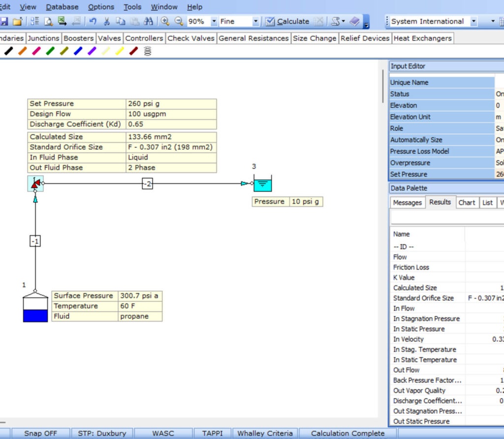The width and height of the screenshot is (504, 439).
Task: Click the Undo toolbar icon
Action: pos(92,21)
